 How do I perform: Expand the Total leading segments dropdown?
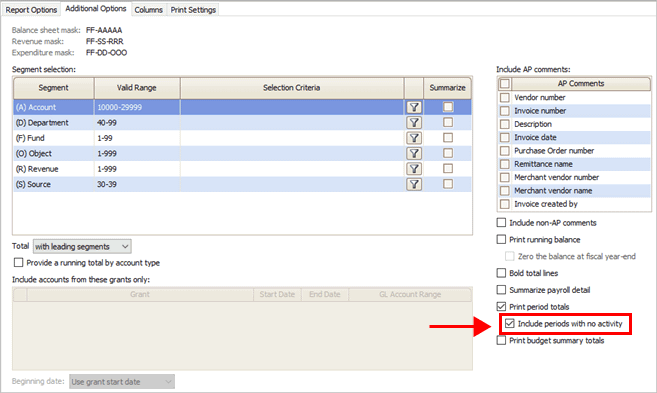(82, 246)
